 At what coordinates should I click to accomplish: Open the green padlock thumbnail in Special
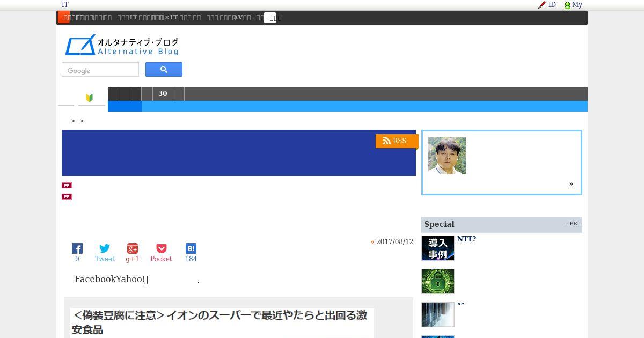click(438, 282)
